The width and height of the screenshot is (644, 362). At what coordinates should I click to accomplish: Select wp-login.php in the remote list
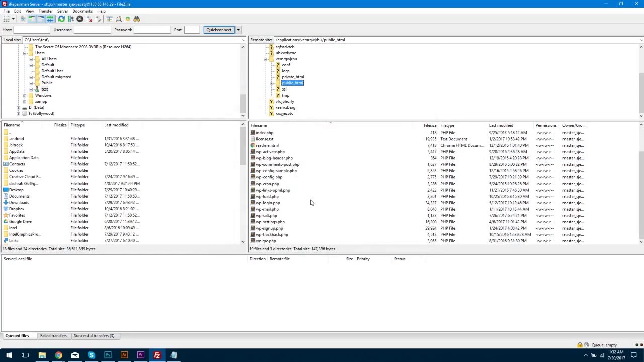[x=268, y=203]
